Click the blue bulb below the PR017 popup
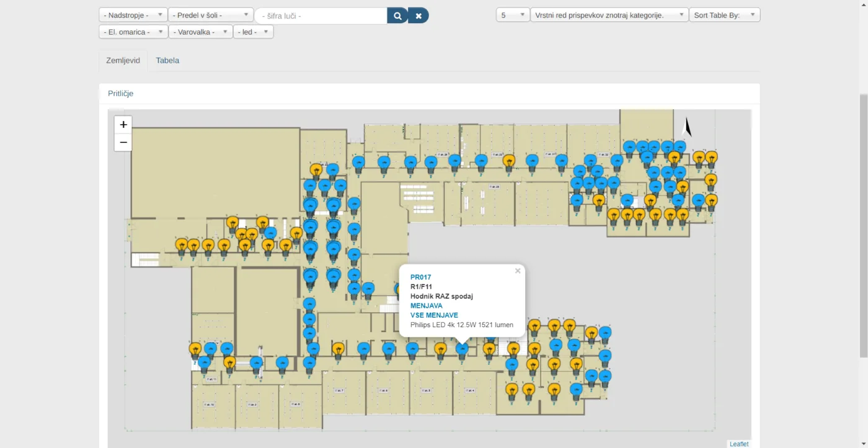Screen dimensions: 868x448 click(x=462, y=351)
